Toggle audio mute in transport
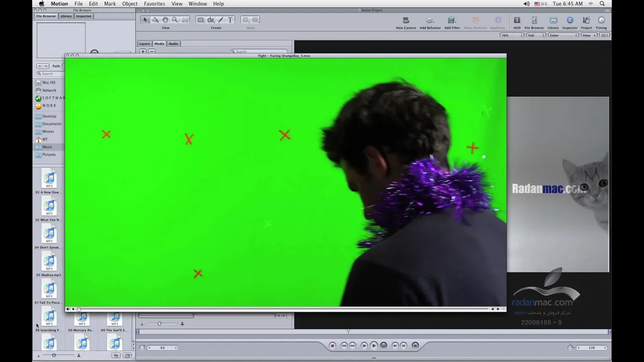This screenshot has height=362, width=644. (x=415, y=345)
